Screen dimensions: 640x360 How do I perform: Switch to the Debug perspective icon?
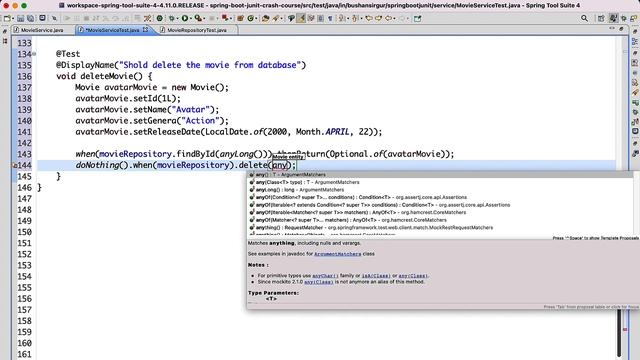(x=624, y=18)
